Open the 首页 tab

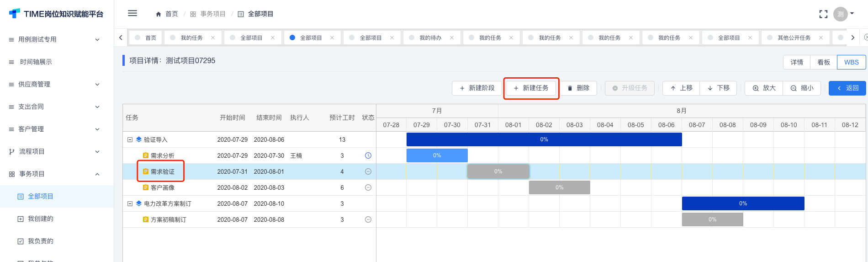click(146, 37)
